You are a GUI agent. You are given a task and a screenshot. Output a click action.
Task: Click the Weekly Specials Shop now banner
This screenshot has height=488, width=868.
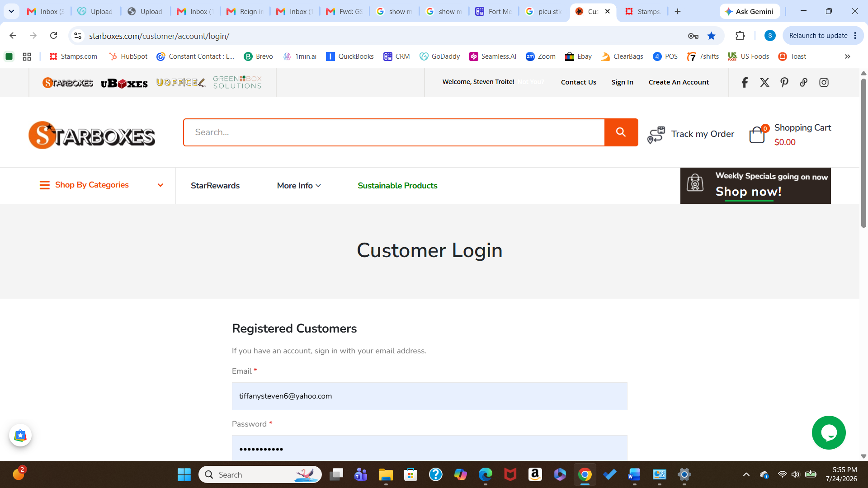[755, 186]
